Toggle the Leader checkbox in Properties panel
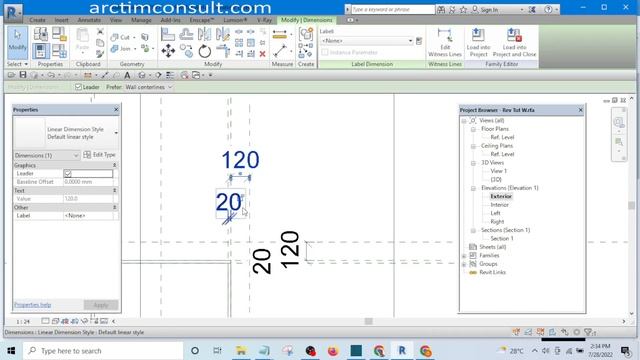640x360 pixels. click(x=68, y=173)
